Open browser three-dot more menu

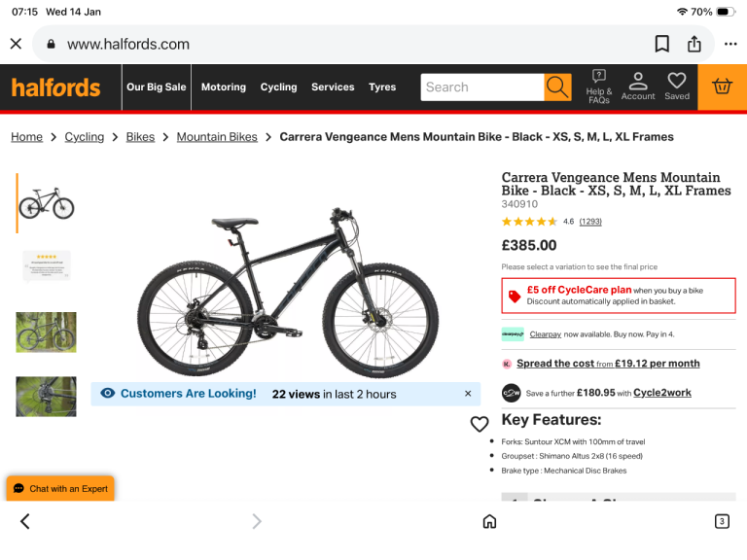(730, 44)
